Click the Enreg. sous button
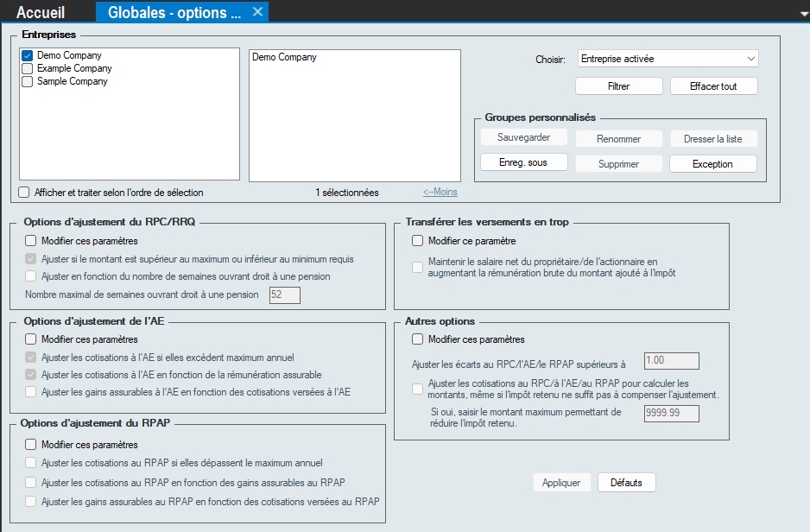Image resolution: width=810 pixels, height=532 pixels. (522, 162)
